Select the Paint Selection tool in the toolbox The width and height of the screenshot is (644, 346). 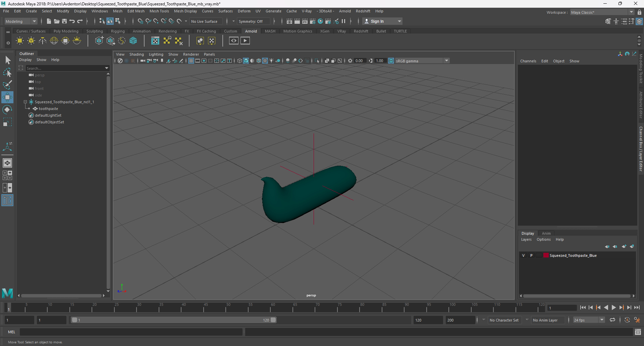(7, 85)
